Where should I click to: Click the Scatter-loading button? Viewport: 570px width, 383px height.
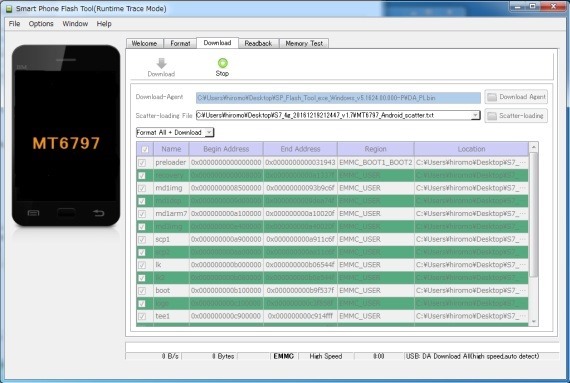click(516, 116)
